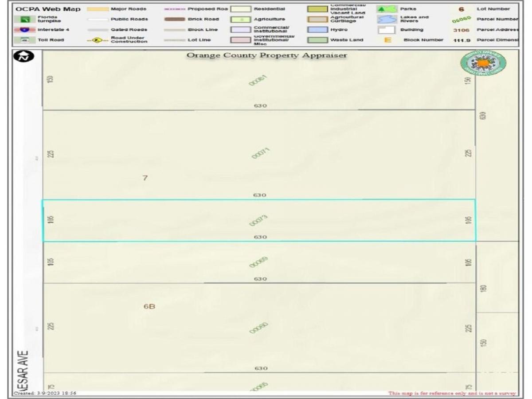Click the Residential color swatch
Viewport: 532px width, 399px height.
(240, 9)
